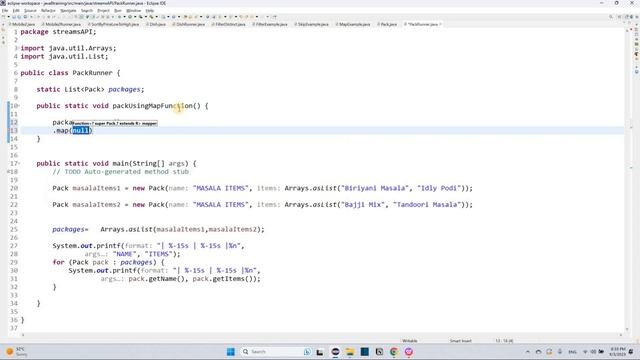Switch to the Mobile2.java editor tab
This screenshot has width=640, height=360.
22,24
